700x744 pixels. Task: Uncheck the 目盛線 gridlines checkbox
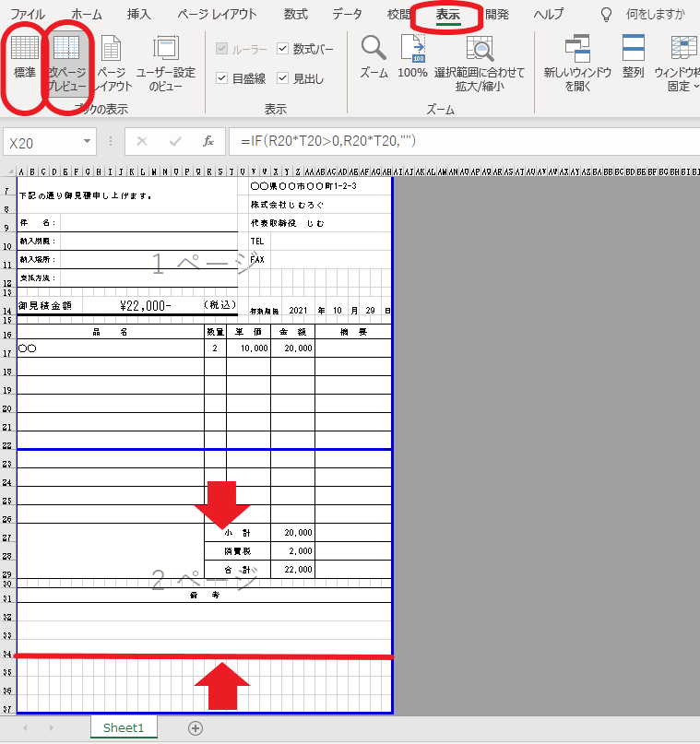pyautogui.click(x=221, y=78)
